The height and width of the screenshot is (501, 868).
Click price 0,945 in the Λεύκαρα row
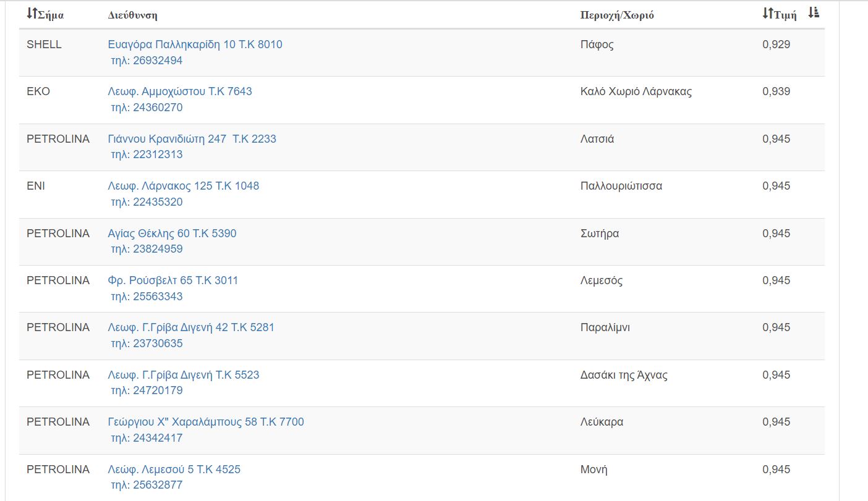tap(777, 422)
